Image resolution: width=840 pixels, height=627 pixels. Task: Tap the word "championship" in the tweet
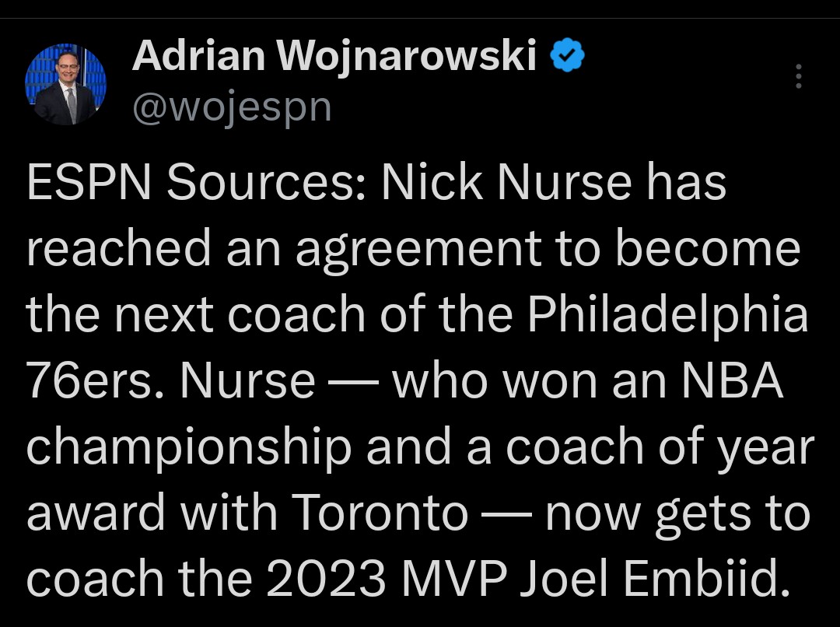189,447
